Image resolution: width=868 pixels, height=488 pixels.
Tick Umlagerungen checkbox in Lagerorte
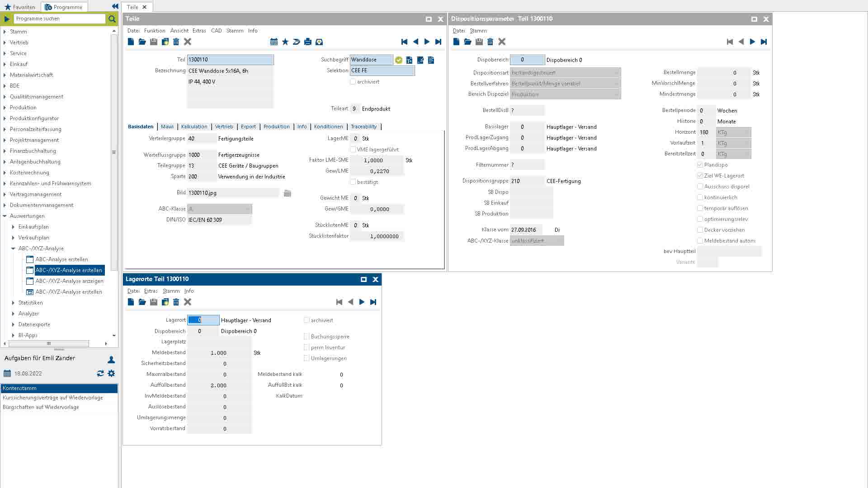(x=307, y=358)
